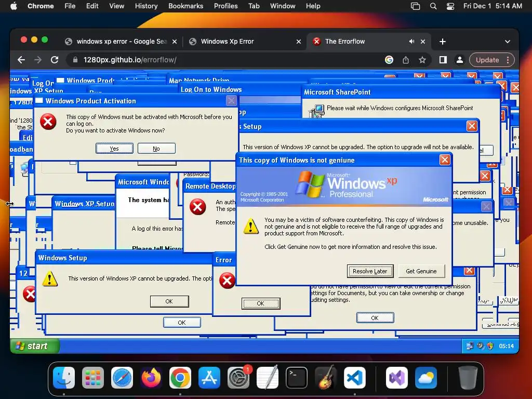Open System Settings from the dock
This screenshot has height=399, width=532.
[x=238, y=378]
